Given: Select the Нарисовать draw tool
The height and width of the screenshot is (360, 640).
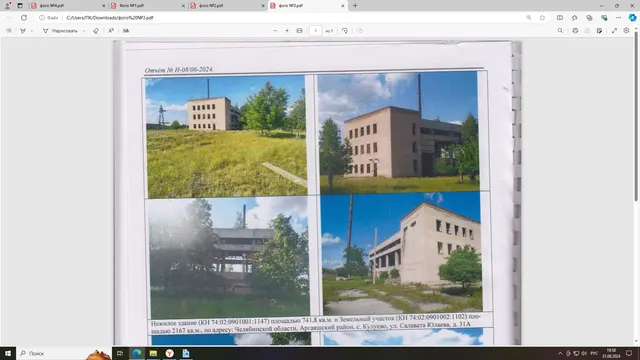Looking at the screenshot, I should [x=60, y=31].
